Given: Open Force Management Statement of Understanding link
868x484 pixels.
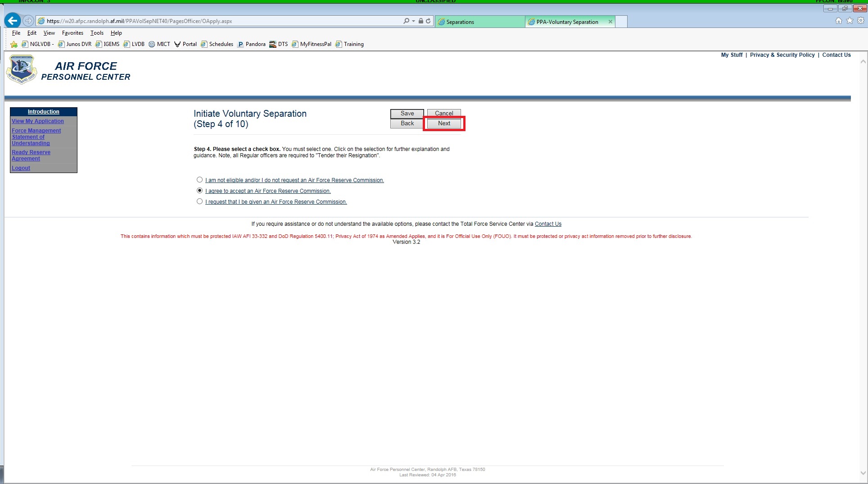Looking at the screenshot, I should [36, 137].
